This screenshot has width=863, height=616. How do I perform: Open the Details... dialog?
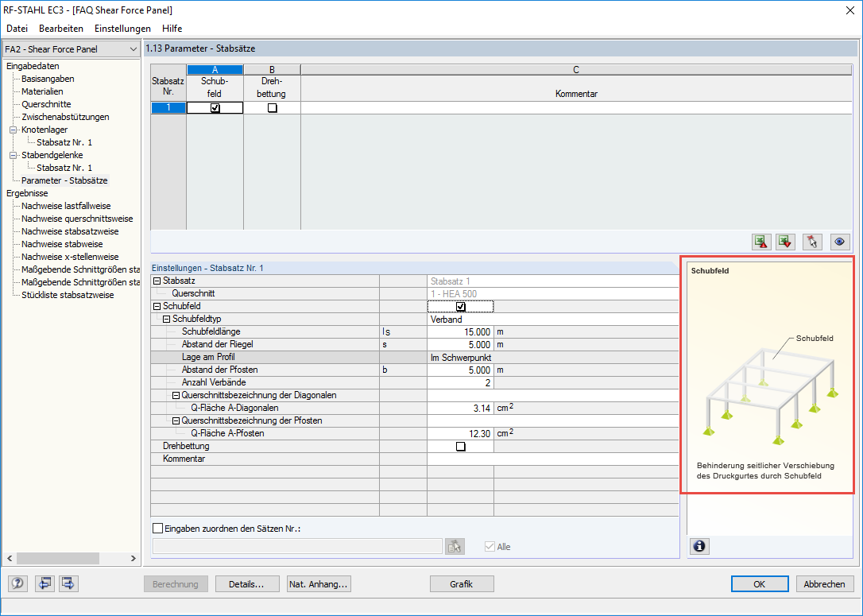coord(246,584)
